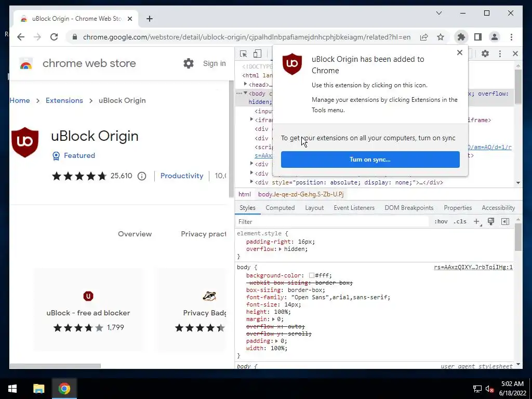Screen dimensions: 532x399
Task: Expand the iframe element node
Action: click(x=251, y=119)
